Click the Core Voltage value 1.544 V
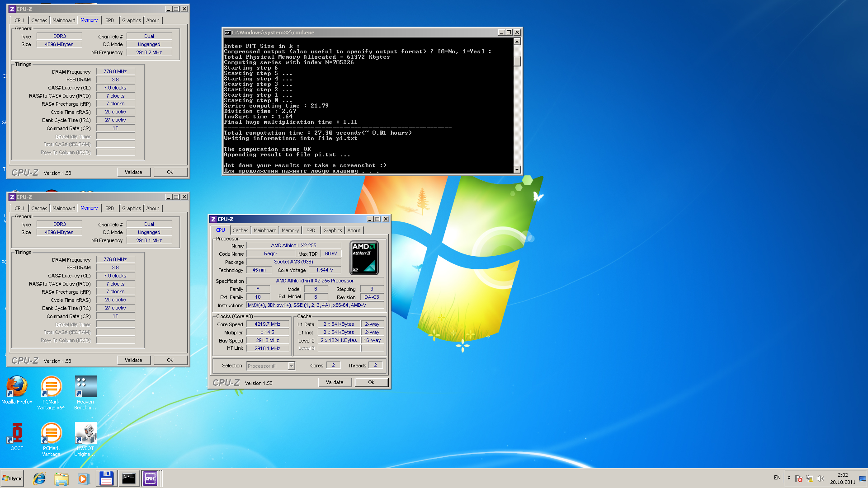The height and width of the screenshot is (488, 868). click(325, 270)
